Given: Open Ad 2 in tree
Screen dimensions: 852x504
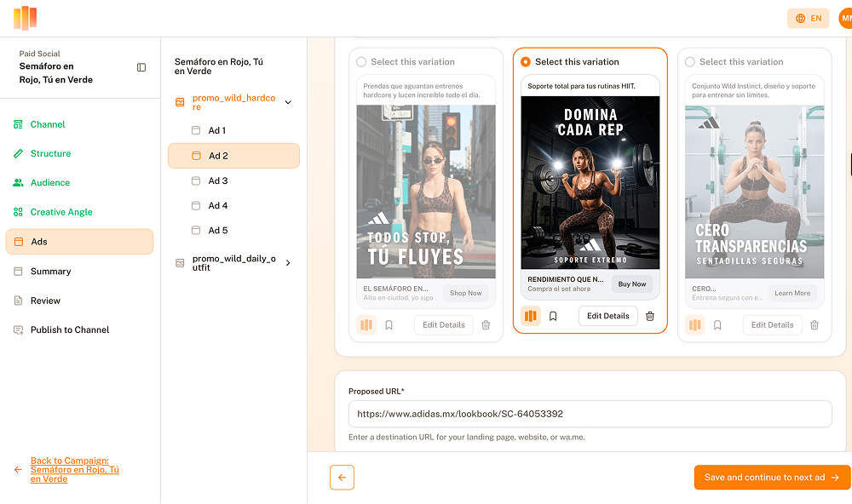Looking at the screenshot, I should [233, 156].
